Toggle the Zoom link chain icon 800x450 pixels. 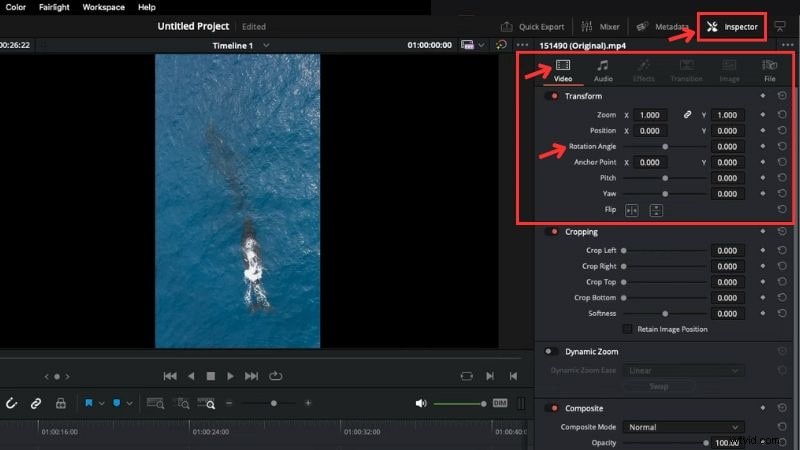click(x=687, y=115)
